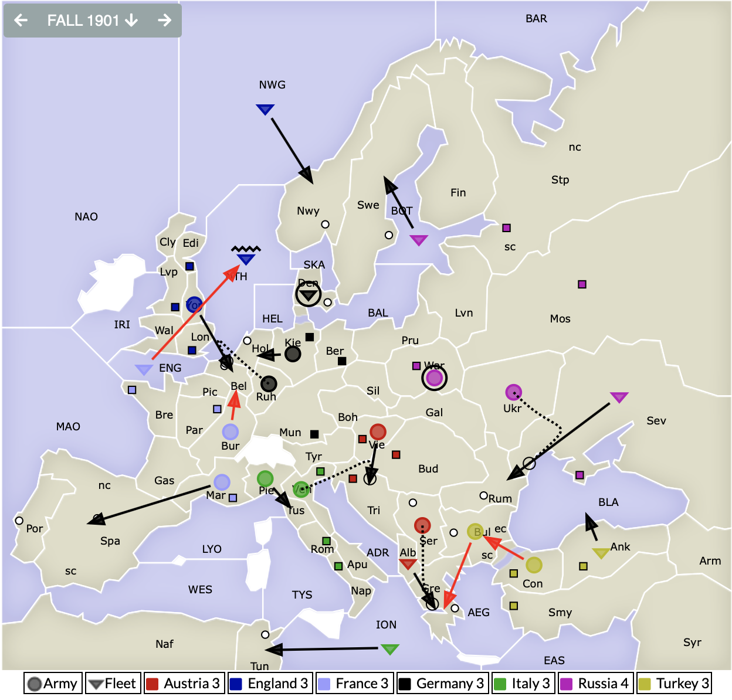Click the Boh territory label
This screenshot has width=732, height=700.
pyautogui.click(x=348, y=417)
